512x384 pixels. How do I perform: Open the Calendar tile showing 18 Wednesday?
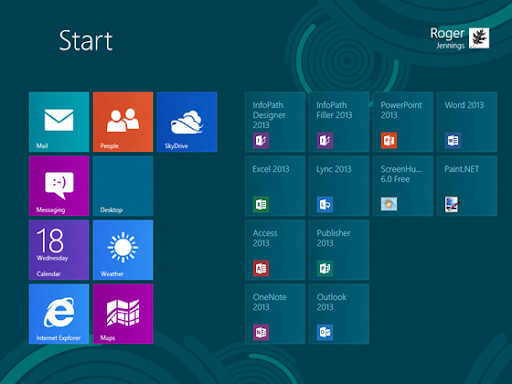(x=59, y=250)
